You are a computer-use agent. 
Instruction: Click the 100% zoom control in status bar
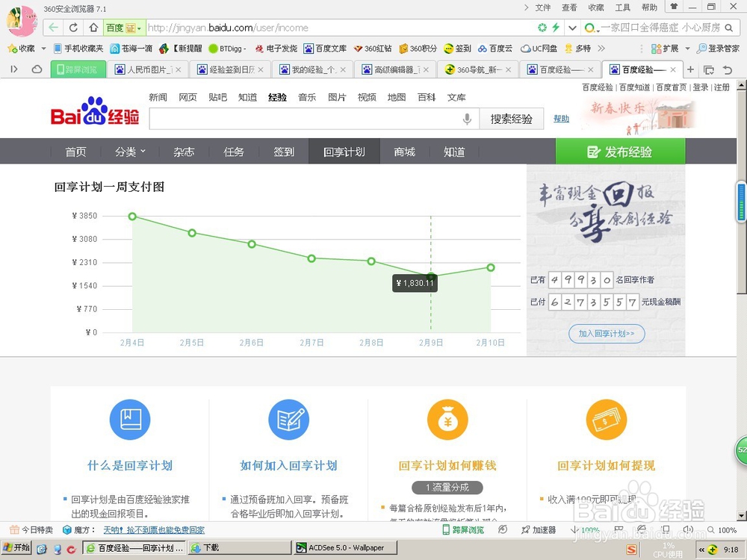coord(722,530)
